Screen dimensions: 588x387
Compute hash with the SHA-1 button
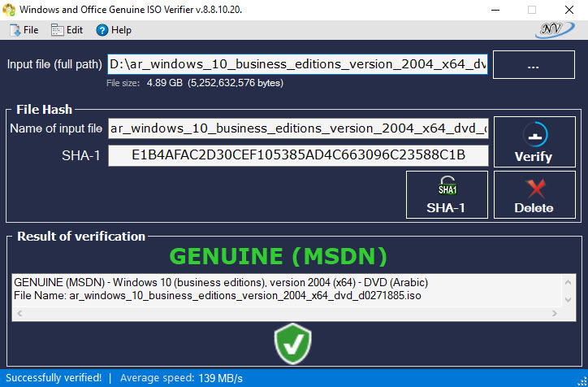[x=447, y=195]
